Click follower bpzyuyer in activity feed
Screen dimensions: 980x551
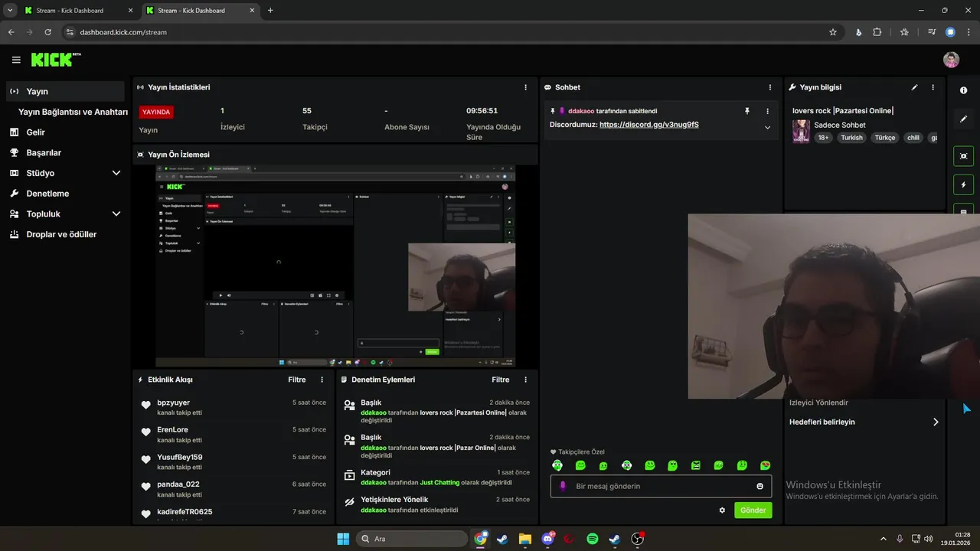pyautogui.click(x=173, y=403)
